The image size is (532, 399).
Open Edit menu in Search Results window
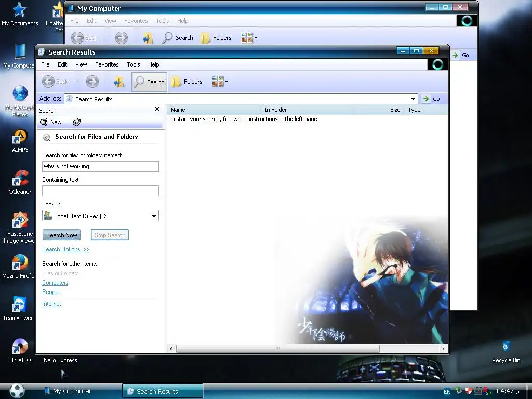pyautogui.click(x=62, y=64)
